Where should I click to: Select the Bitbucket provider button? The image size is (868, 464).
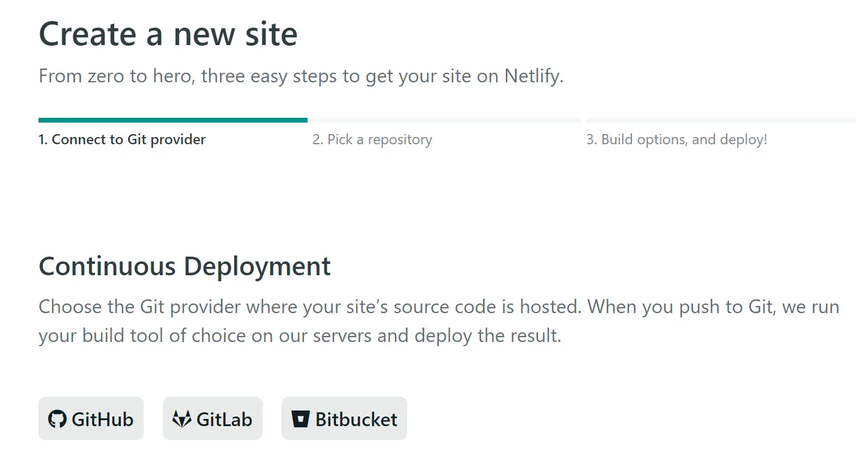[344, 418]
